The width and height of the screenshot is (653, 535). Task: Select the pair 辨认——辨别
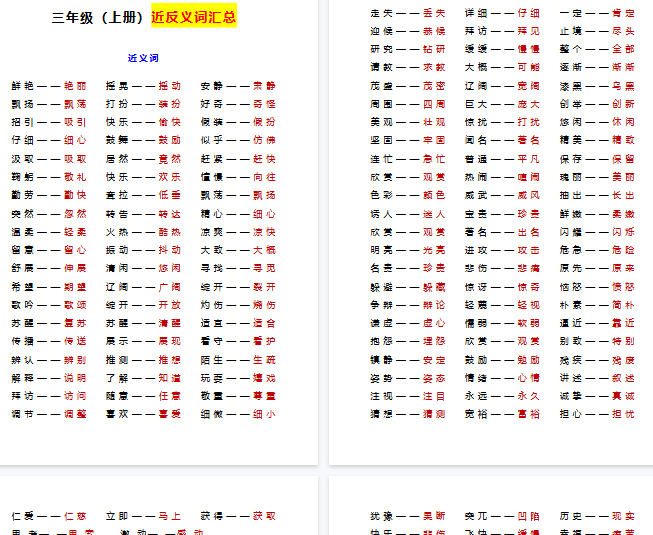click(x=49, y=360)
